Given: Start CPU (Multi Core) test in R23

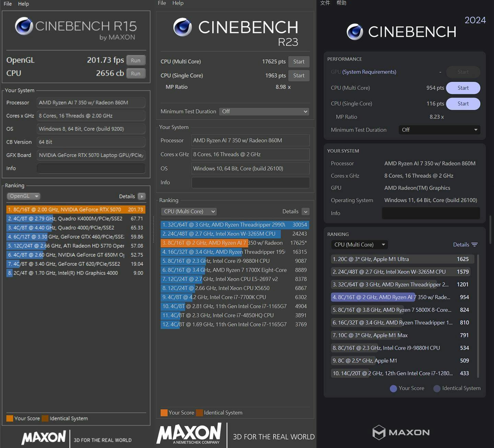Looking at the screenshot, I should point(299,62).
